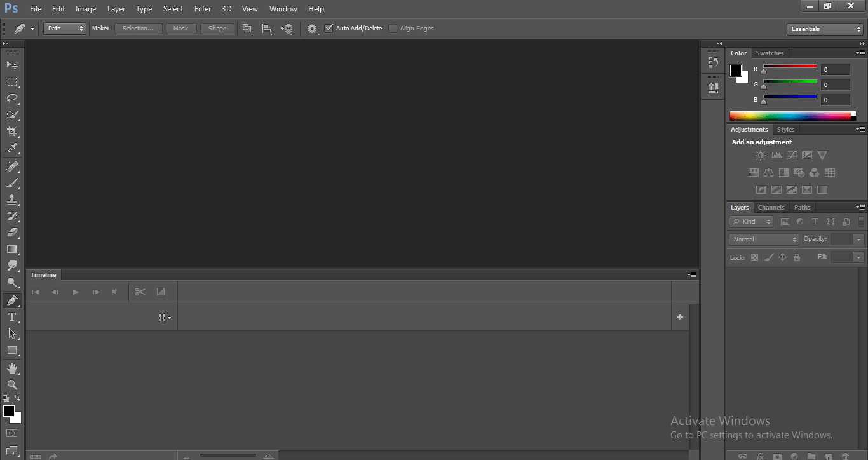The width and height of the screenshot is (868, 460).
Task: Filter layers by pixel layers
Action: pyautogui.click(x=785, y=222)
